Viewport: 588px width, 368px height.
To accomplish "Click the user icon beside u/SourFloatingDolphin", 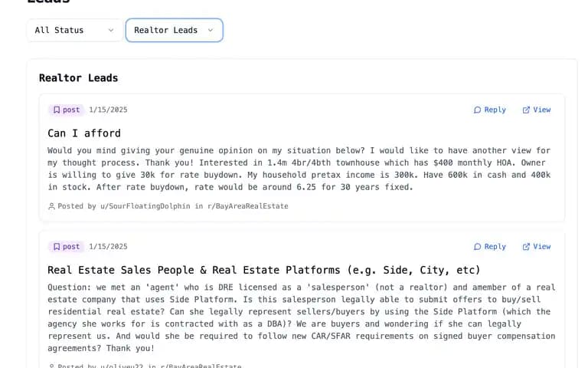I will pos(52,206).
